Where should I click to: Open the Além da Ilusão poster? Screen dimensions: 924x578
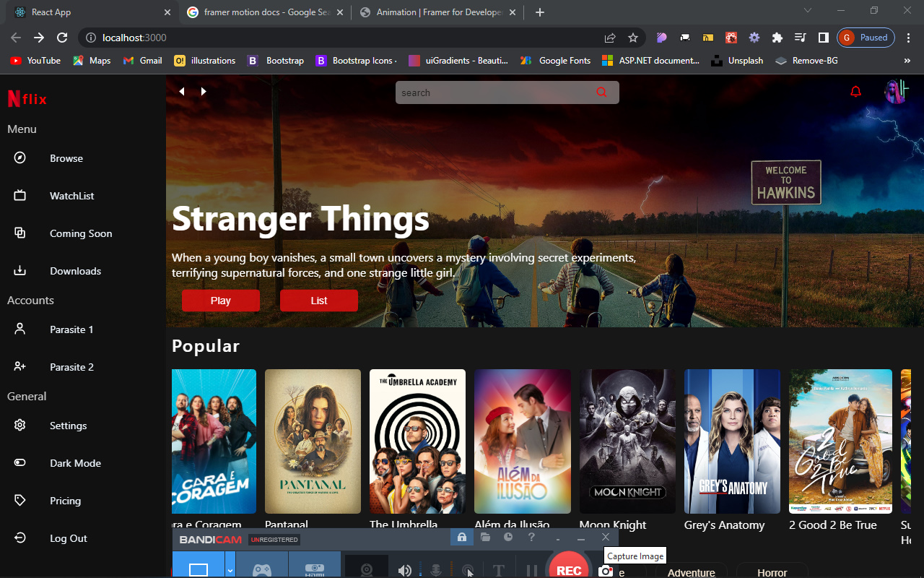point(523,441)
